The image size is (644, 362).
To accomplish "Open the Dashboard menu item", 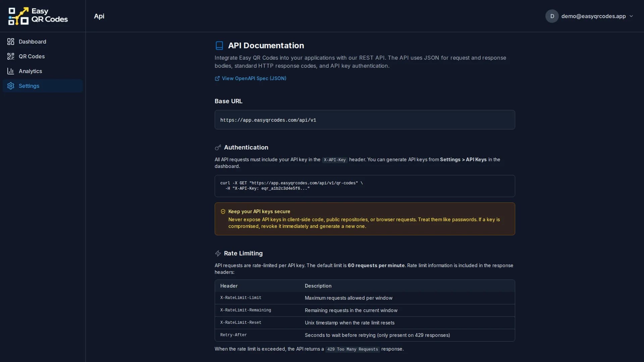I will [43, 42].
